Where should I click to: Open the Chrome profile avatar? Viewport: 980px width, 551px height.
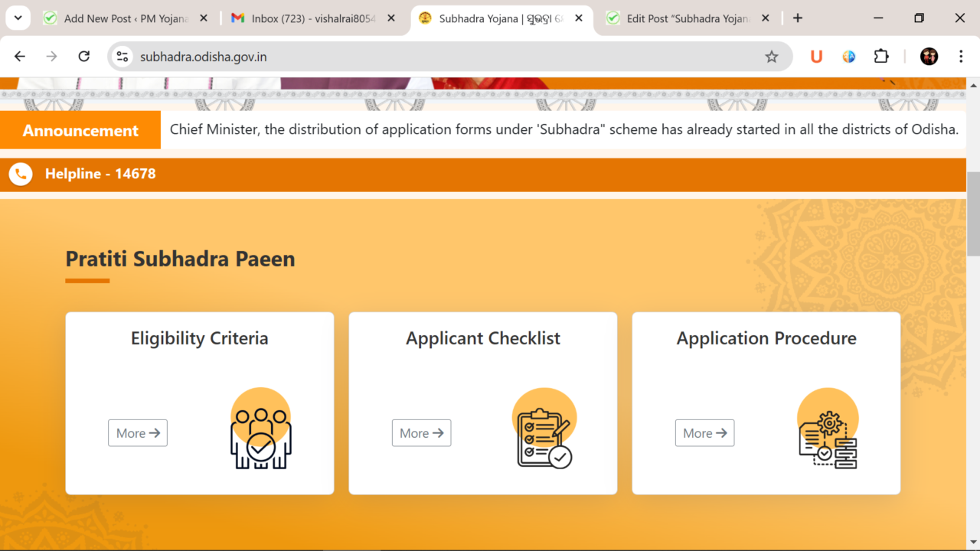929,57
